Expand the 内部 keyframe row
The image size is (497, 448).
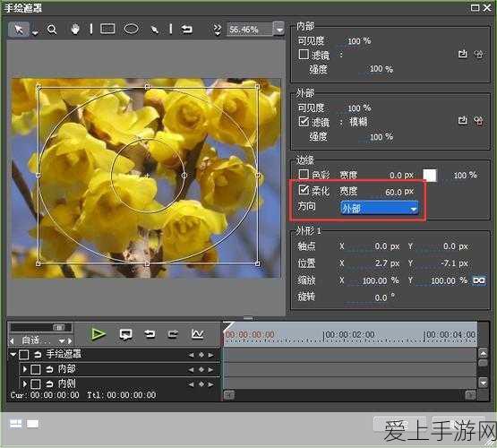(24, 369)
